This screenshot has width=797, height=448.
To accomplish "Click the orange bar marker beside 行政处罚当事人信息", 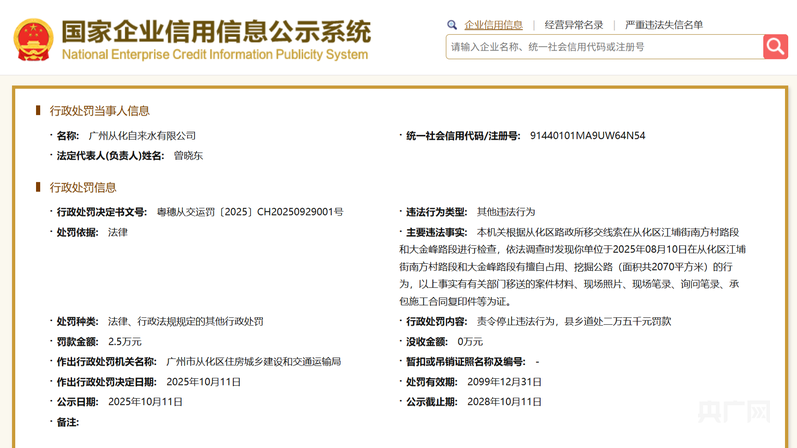I will (x=38, y=111).
